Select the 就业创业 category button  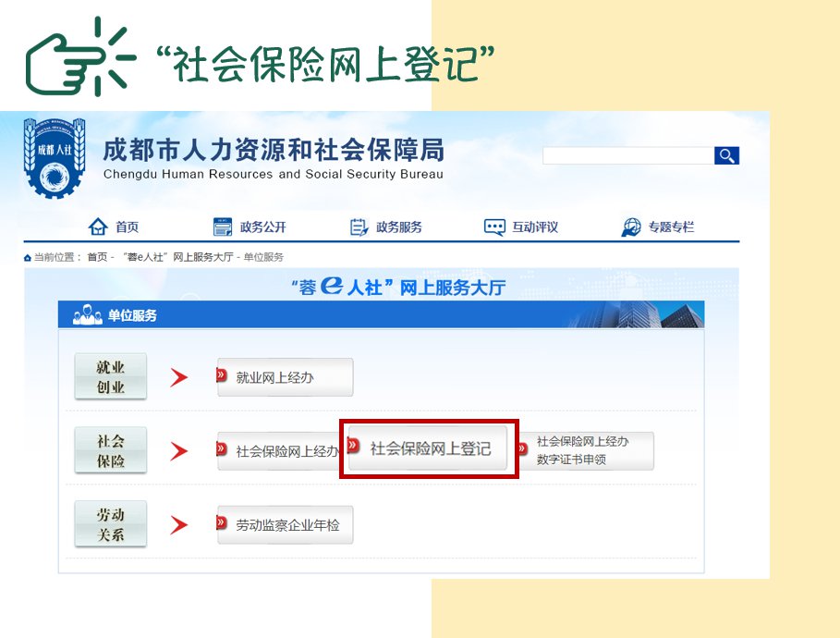point(110,376)
